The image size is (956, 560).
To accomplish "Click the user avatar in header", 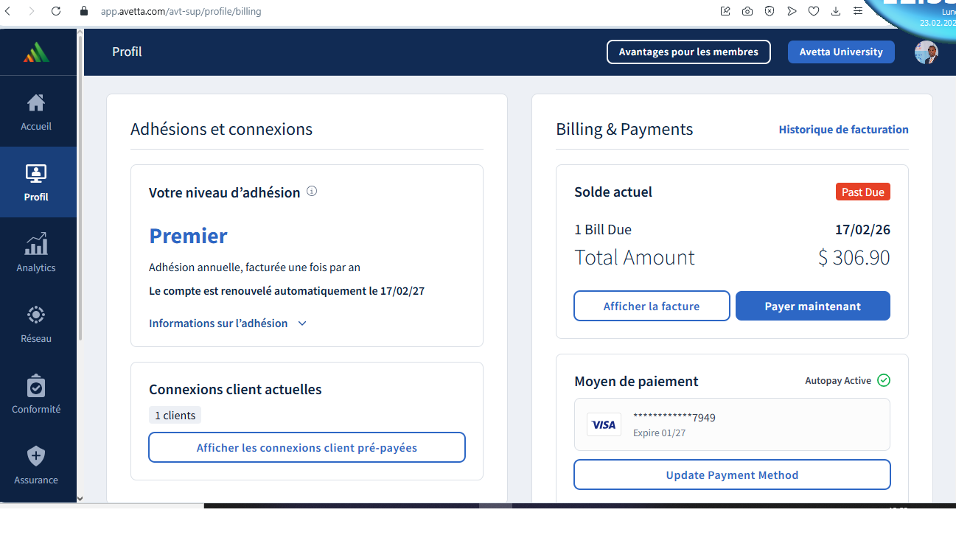I will click(926, 52).
